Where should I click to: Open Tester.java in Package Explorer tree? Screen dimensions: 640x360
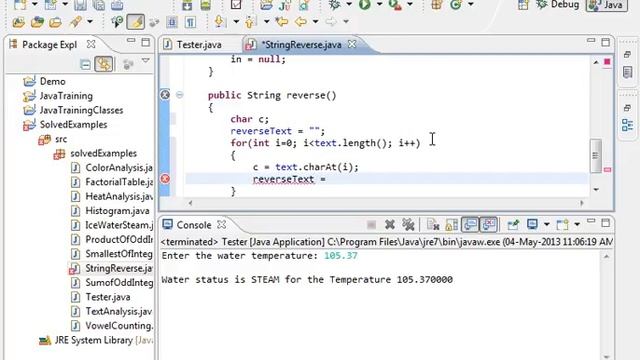pos(107,297)
